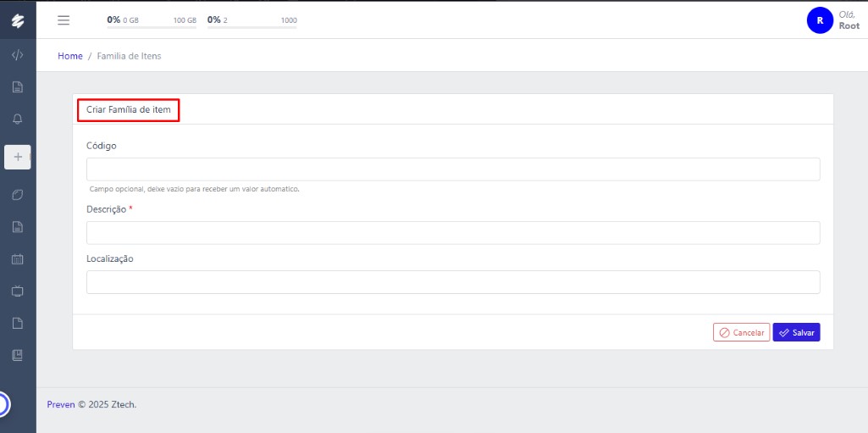Click the Familia de Itens breadcrumb

[129, 56]
